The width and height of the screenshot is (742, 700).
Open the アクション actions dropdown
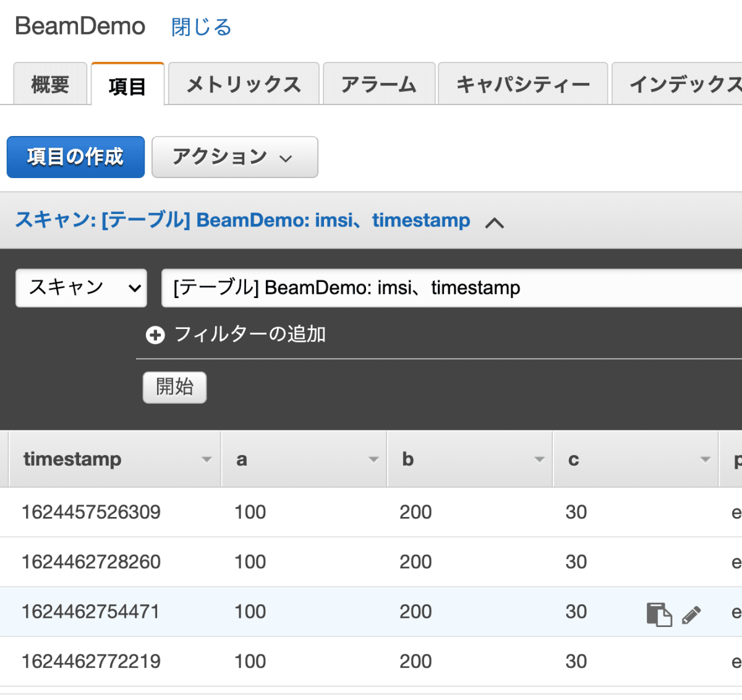(234, 157)
